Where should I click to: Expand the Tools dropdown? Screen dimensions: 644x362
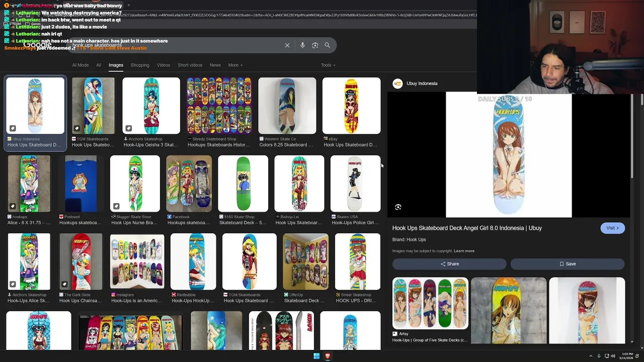point(328,65)
